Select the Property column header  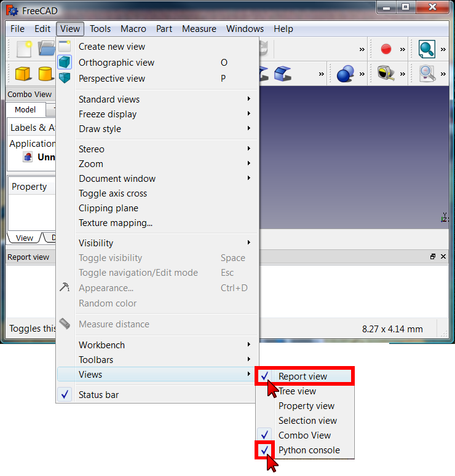(x=32, y=186)
